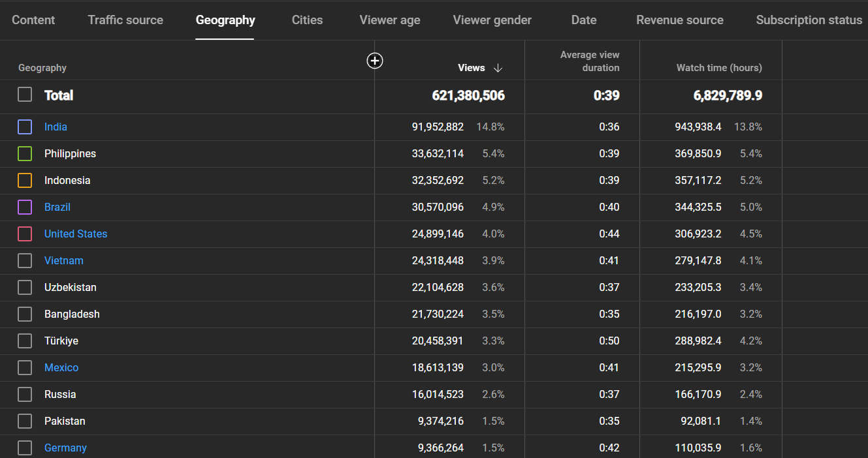Select the Russia row label

(x=60, y=394)
